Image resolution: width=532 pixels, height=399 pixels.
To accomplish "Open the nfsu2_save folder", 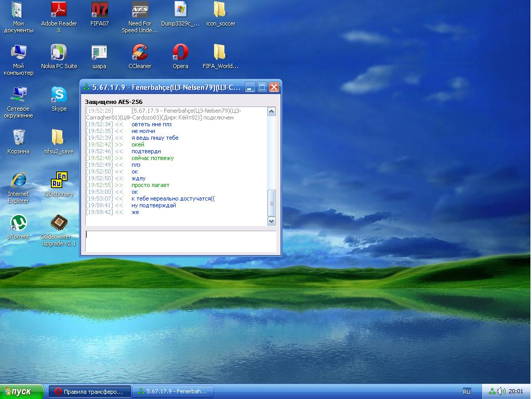I will [59, 138].
